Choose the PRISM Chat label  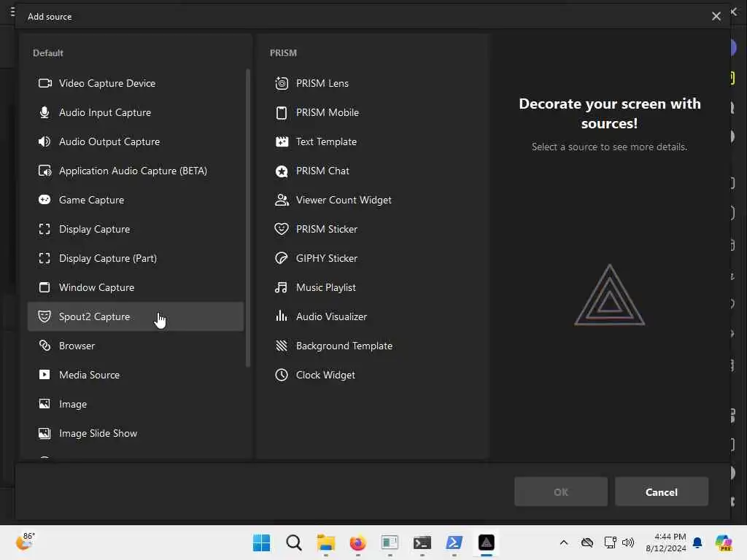pyautogui.click(x=322, y=171)
